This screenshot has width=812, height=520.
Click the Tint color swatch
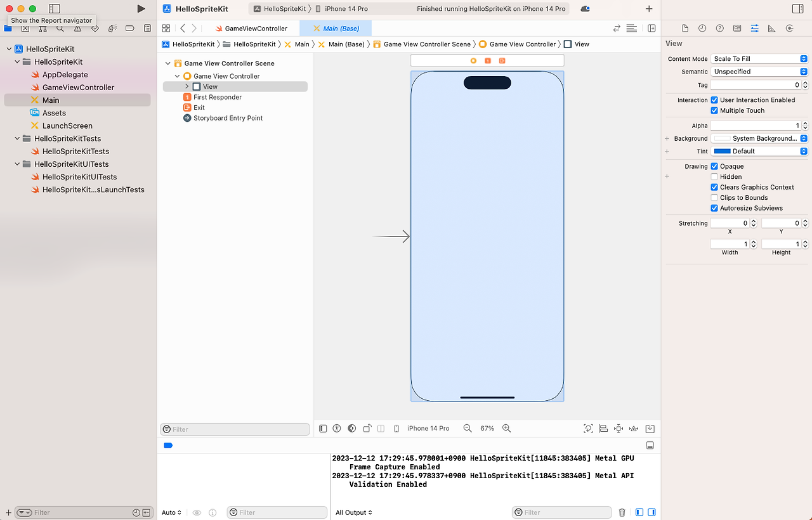coord(722,151)
